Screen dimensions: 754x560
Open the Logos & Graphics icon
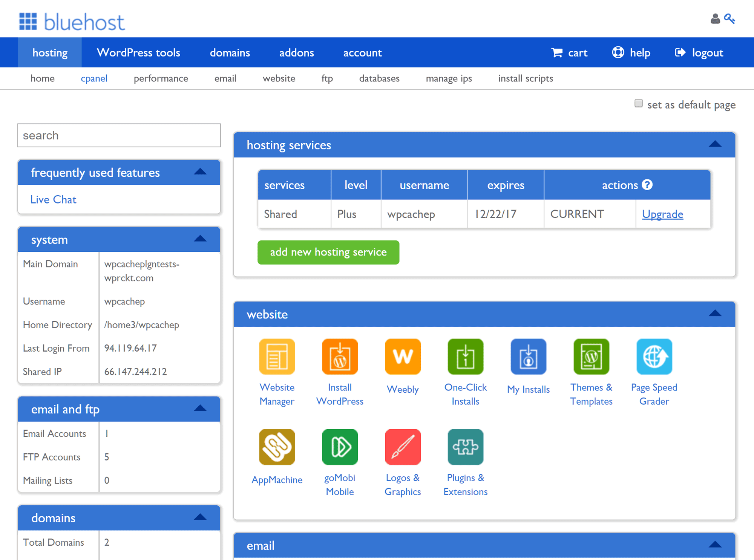pyautogui.click(x=403, y=447)
